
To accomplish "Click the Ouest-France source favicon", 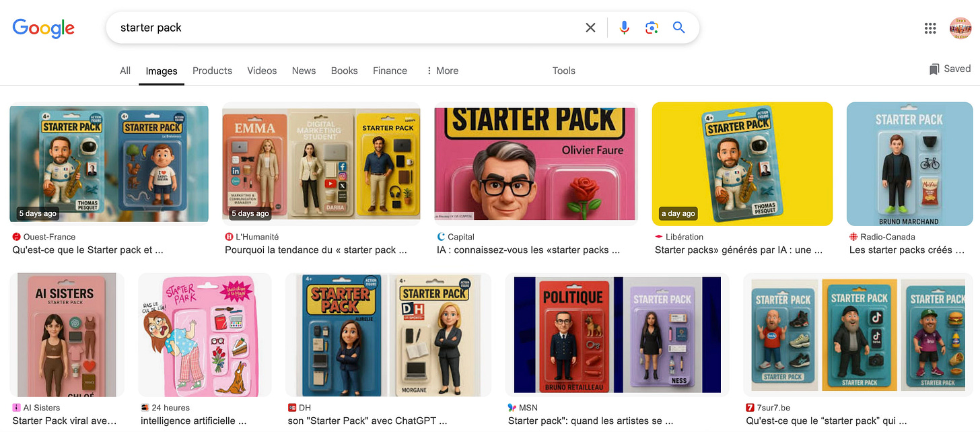I will [16, 237].
